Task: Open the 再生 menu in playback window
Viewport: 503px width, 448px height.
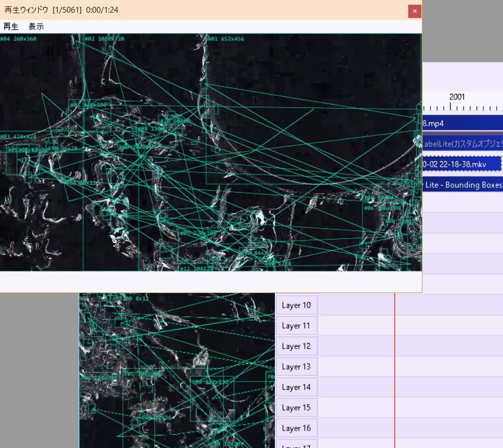Action: (11, 26)
